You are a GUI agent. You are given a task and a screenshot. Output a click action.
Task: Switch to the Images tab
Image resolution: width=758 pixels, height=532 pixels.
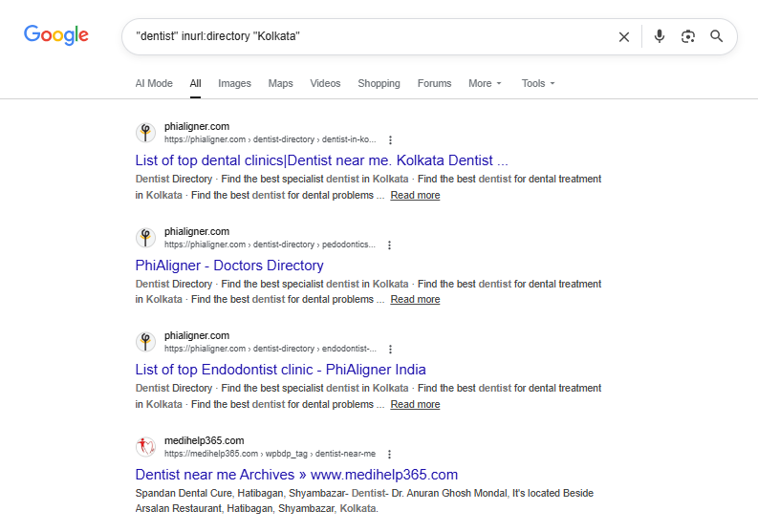click(x=234, y=83)
